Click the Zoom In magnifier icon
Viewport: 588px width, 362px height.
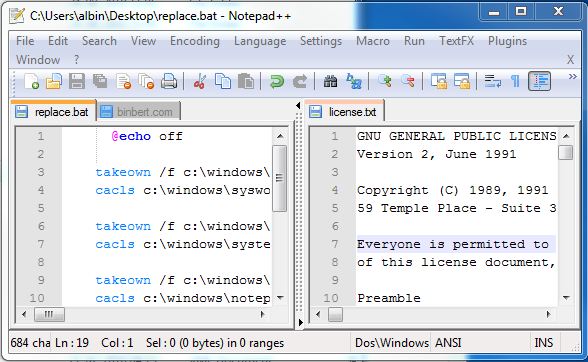385,80
